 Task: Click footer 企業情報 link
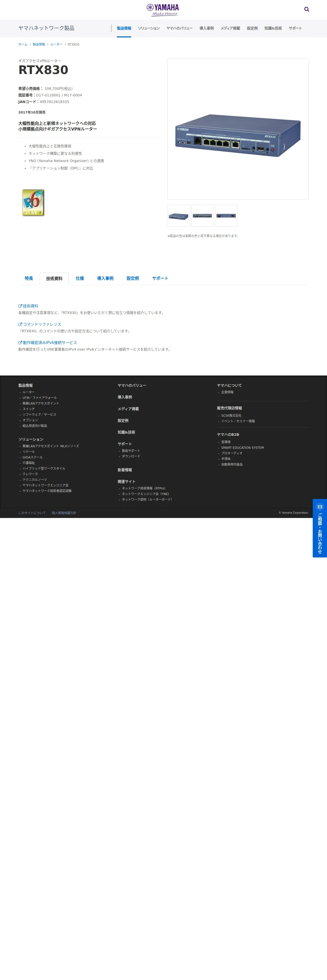(x=227, y=392)
